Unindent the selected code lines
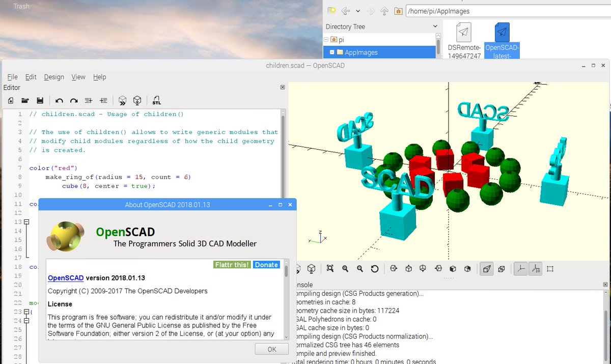 click(89, 100)
